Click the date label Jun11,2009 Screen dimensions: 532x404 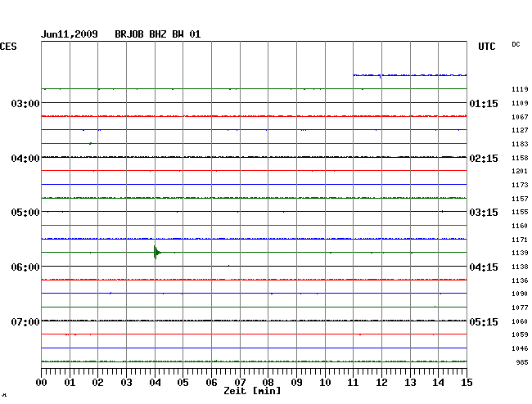coord(70,34)
